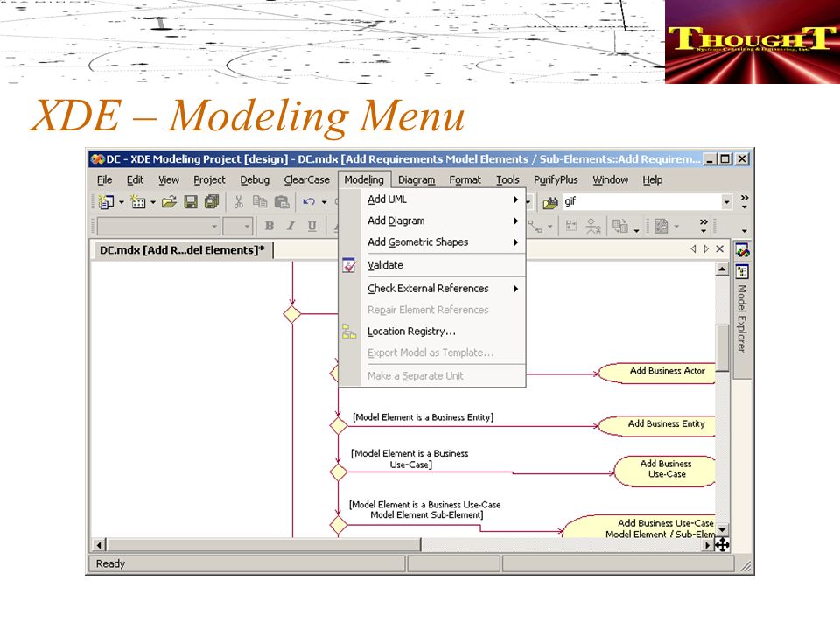Viewport: 840px width, 630px height.
Task: Open the Undo history dropdown arrow
Action: pos(324,202)
